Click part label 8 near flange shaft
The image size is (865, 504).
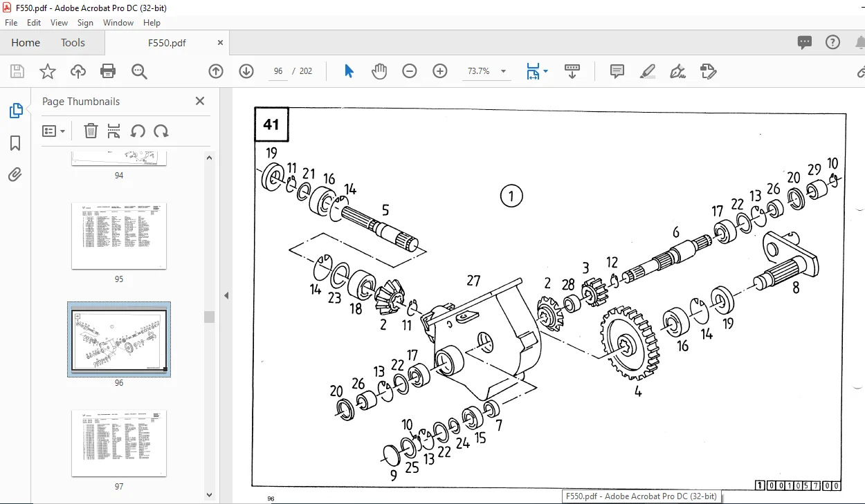pos(796,288)
